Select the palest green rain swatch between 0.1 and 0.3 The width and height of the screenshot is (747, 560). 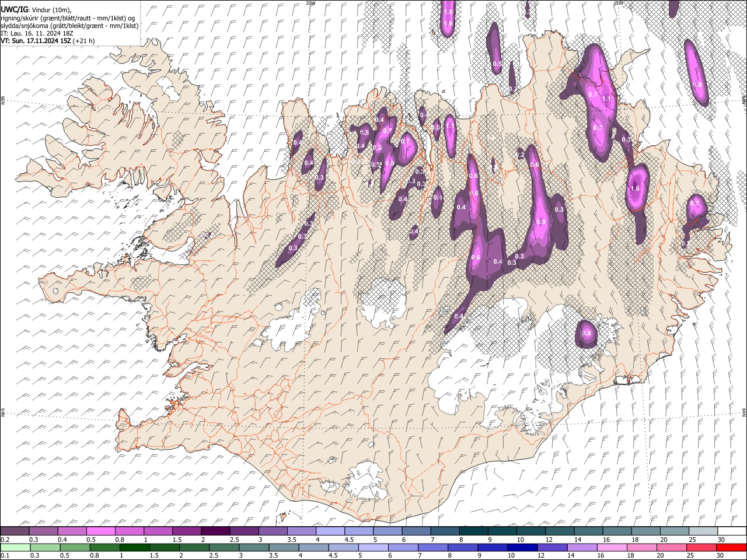coord(15,547)
